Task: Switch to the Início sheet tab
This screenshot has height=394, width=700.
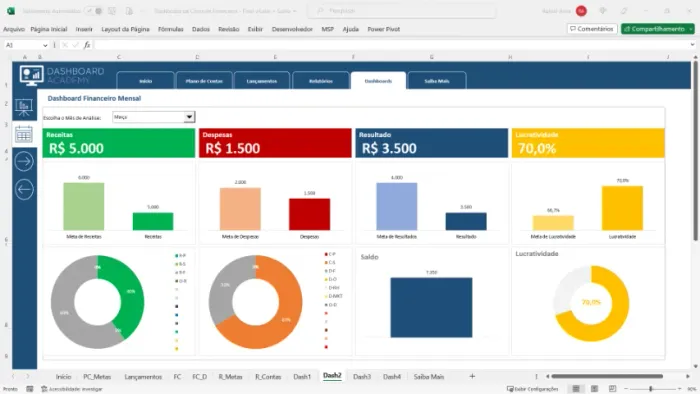Action: pos(63,377)
